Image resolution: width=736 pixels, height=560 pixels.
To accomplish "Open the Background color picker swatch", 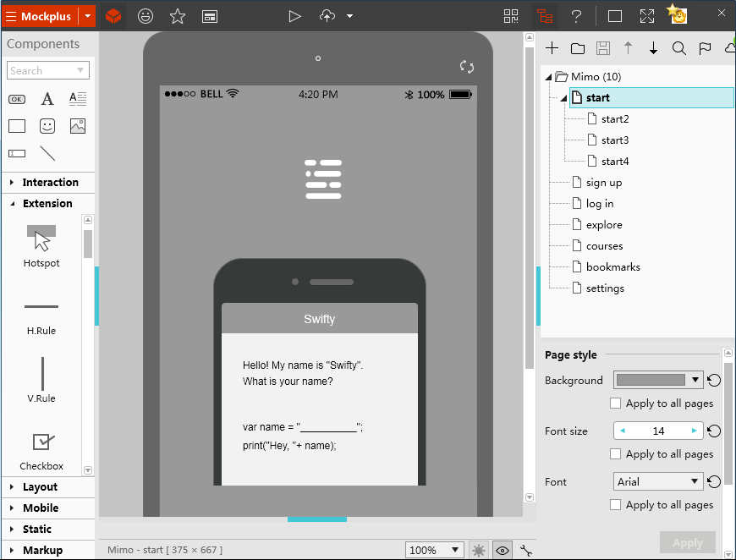I will click(658, 380).
